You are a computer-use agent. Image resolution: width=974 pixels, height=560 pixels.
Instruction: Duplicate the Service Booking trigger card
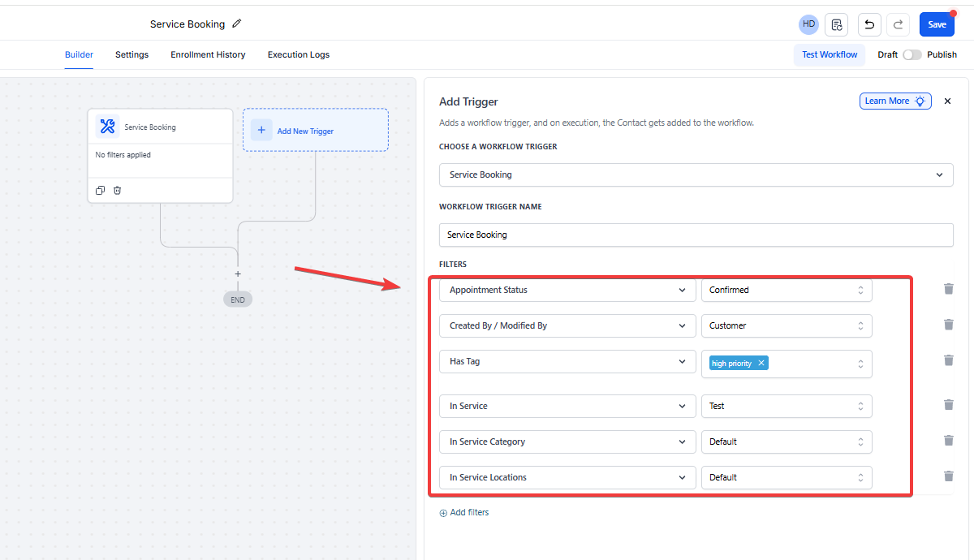pyautogui.click(x=100, y=191)
